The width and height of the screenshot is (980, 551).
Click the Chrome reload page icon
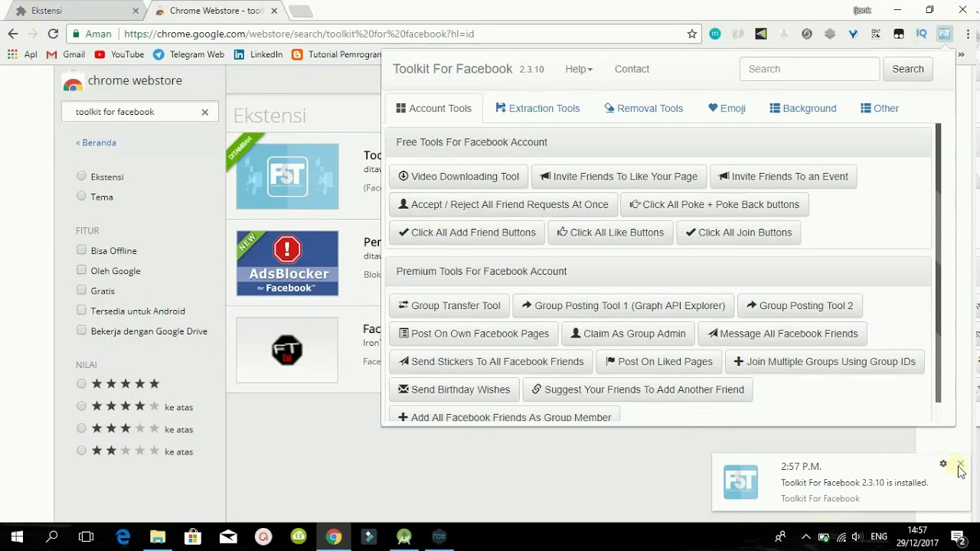[x=53, y=34]
